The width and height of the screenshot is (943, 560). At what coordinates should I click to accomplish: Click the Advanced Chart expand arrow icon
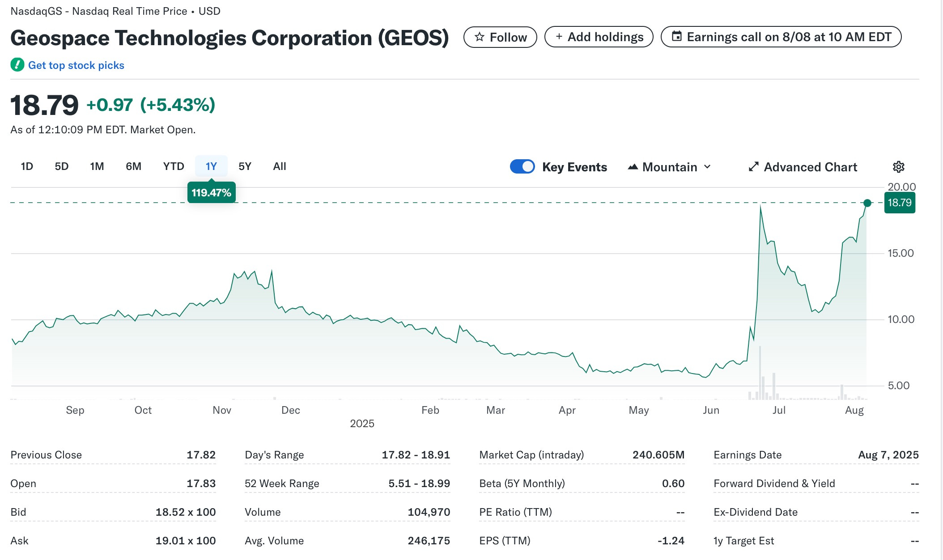(x=754, y=167)
